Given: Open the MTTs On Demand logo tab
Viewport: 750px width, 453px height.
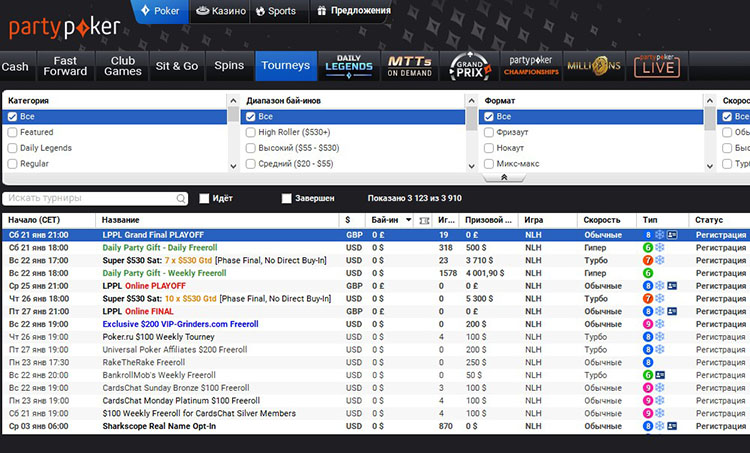Looking at the screenshot, I should 410,66.
